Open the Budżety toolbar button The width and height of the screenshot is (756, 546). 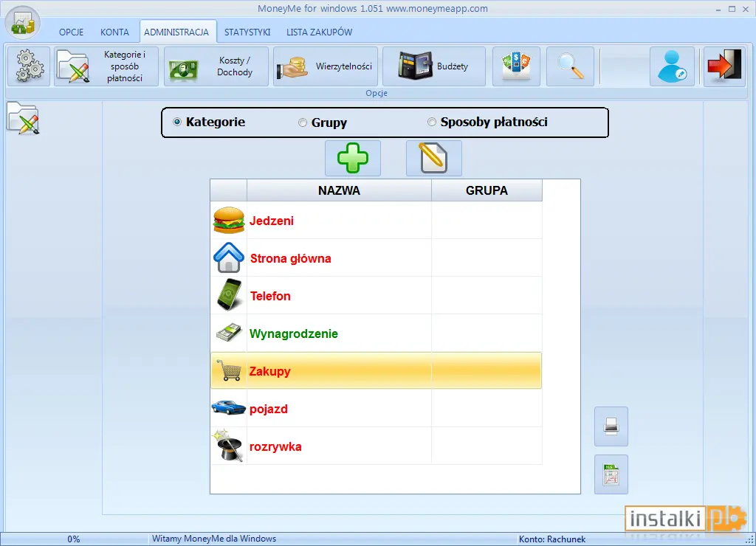click(x=434, y=66)
